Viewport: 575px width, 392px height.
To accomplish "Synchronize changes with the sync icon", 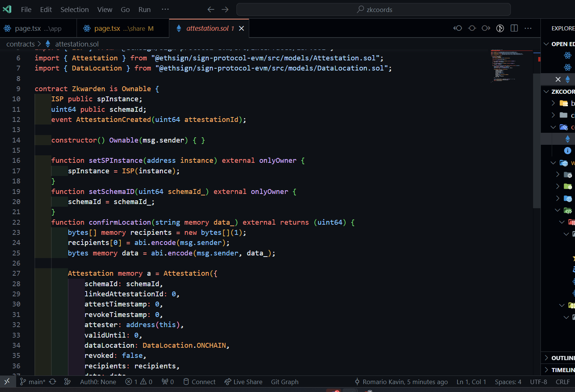I will click(53, 381).
